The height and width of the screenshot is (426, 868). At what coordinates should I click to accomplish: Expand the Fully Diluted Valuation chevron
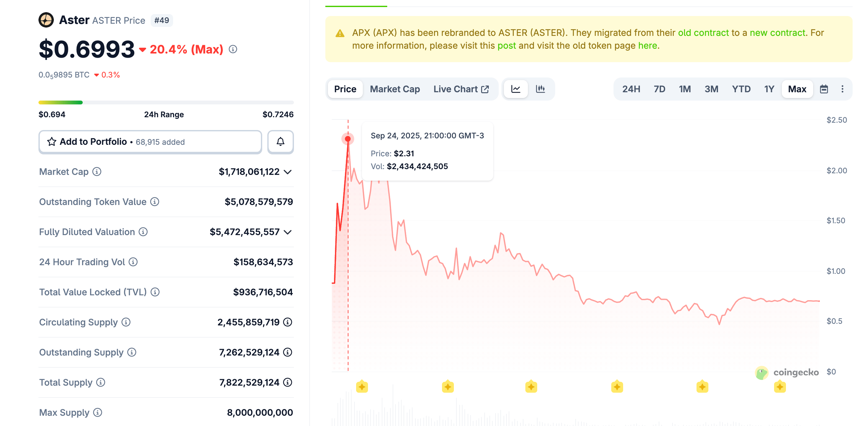click(288, 232)
